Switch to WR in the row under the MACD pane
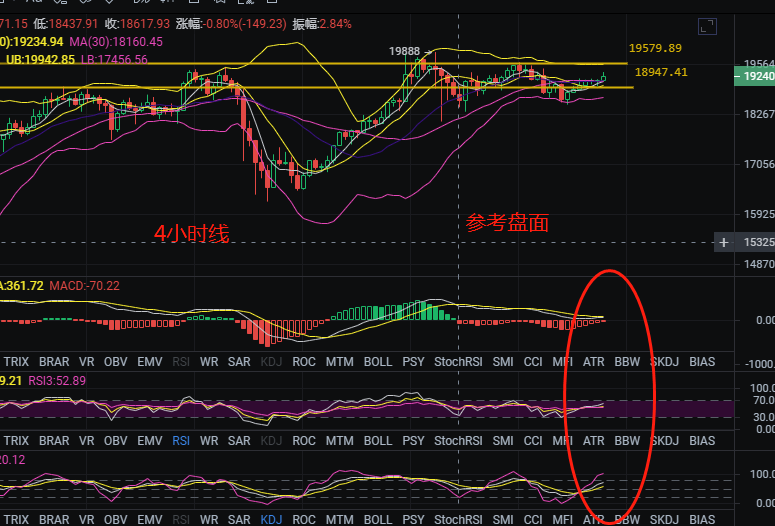The image size is (775, 526). [x=209, y=362]
